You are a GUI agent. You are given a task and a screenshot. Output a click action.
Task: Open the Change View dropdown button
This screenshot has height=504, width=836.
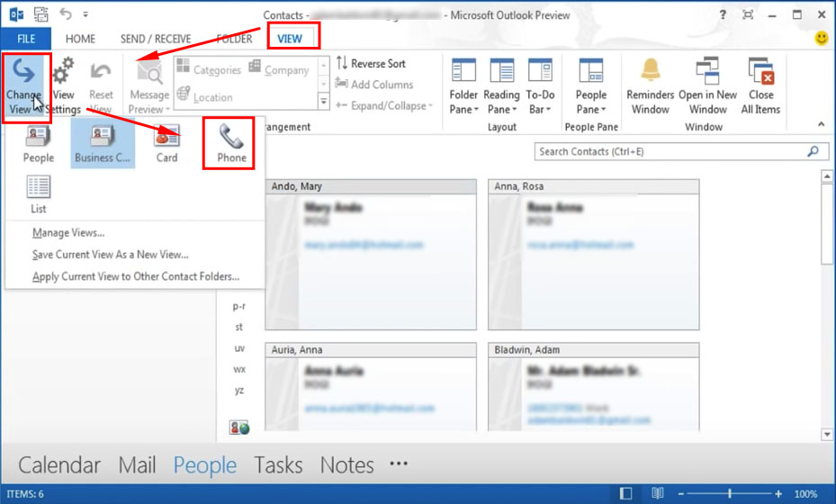pos(25,87)
